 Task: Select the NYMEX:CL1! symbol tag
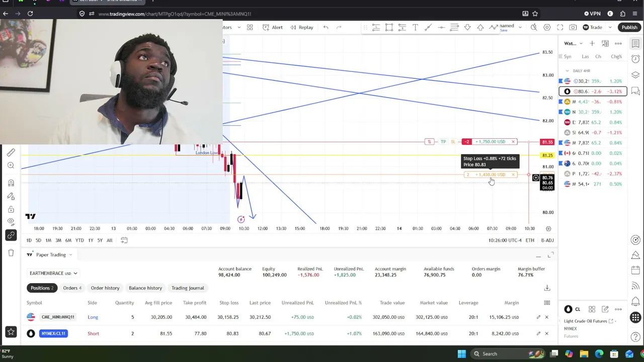point(53,333)
